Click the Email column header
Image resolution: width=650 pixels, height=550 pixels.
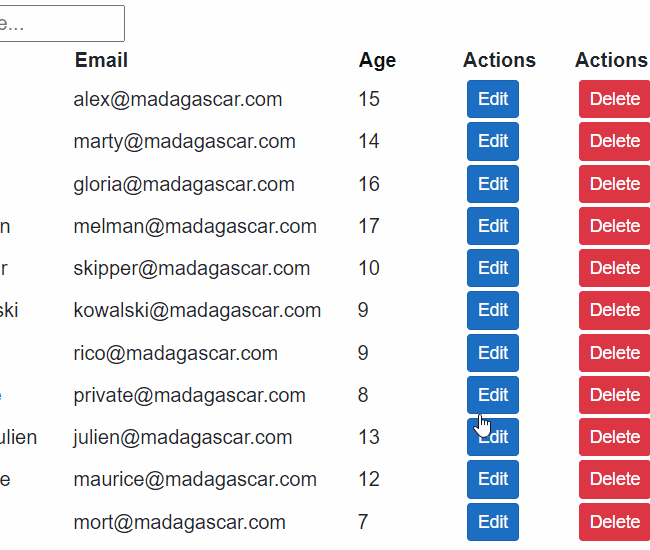coord(101,60)
